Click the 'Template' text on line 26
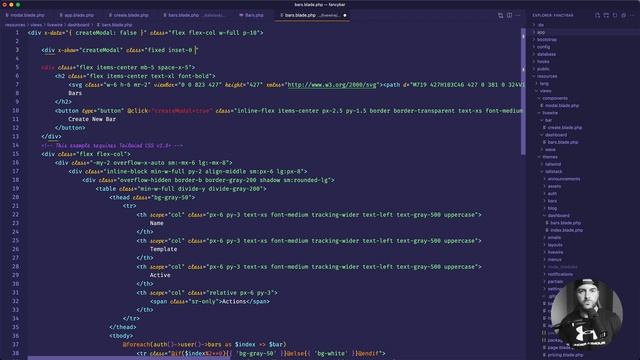The image size is (640, 360). 163,249
